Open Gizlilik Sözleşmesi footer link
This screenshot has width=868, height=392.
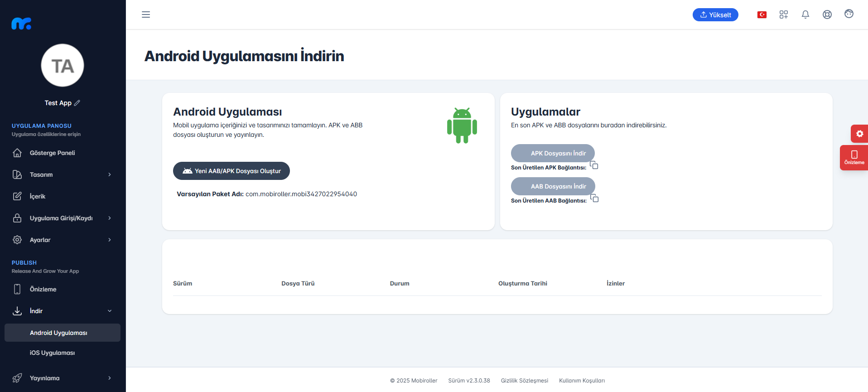(525, 381)
